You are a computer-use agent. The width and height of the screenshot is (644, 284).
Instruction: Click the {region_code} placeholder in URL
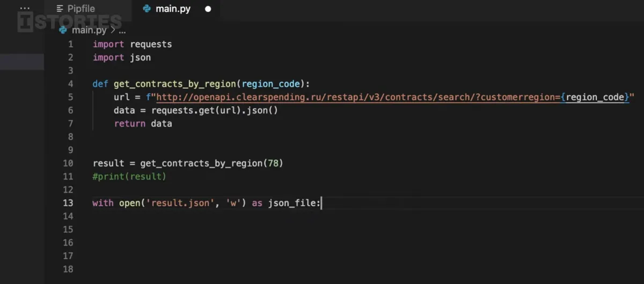(x=595, y=98)
